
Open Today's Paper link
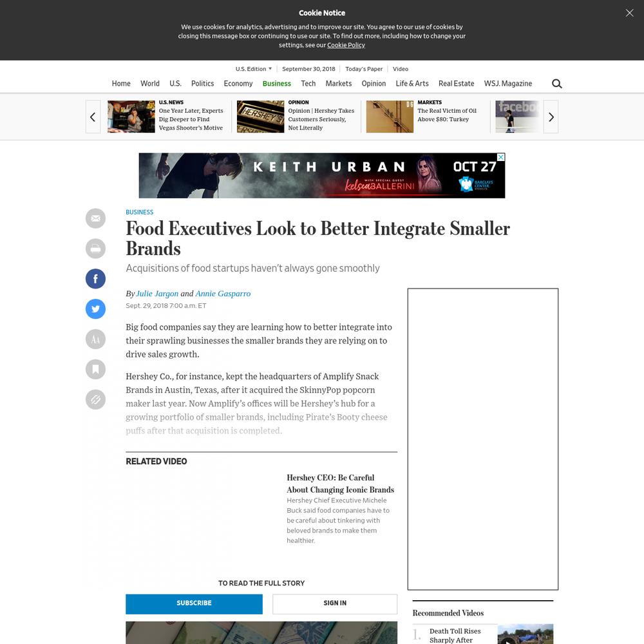coord(364,69)
